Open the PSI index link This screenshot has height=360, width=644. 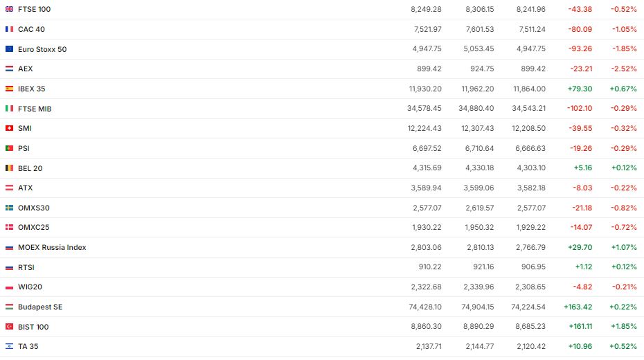[24, 148]
